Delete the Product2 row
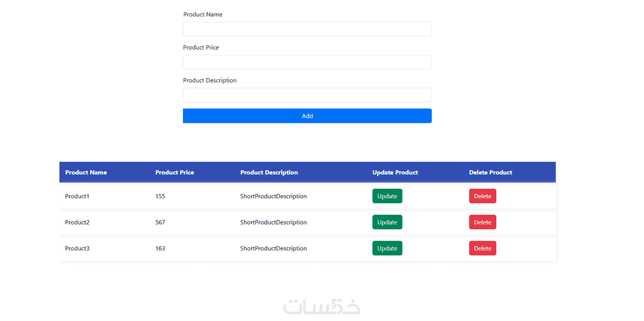 pos(482,222)
